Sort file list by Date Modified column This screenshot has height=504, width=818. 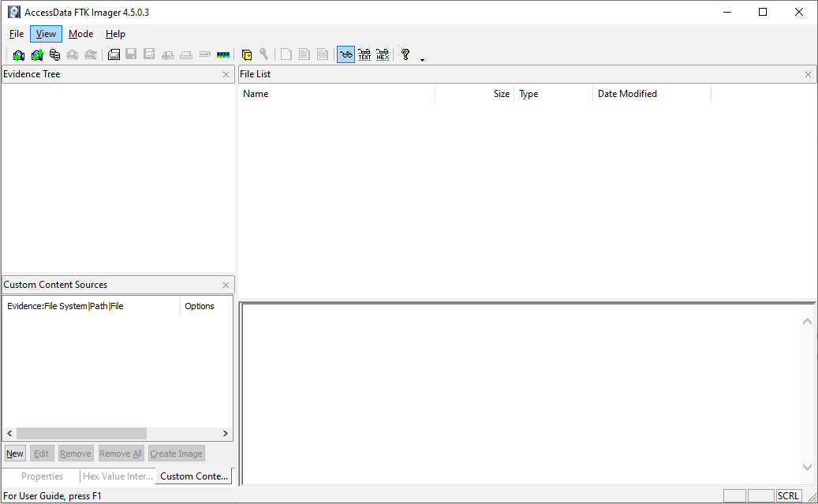coord(652,94)
